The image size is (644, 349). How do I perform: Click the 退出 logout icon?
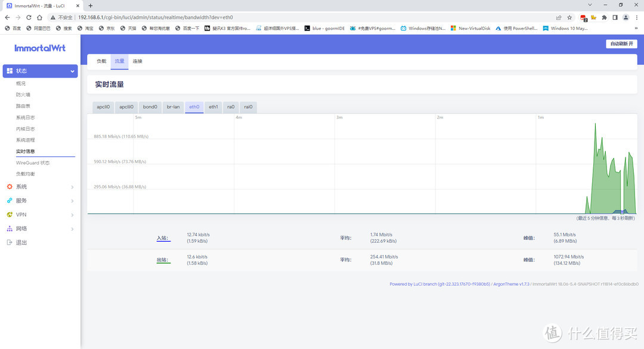coord(10,242)
